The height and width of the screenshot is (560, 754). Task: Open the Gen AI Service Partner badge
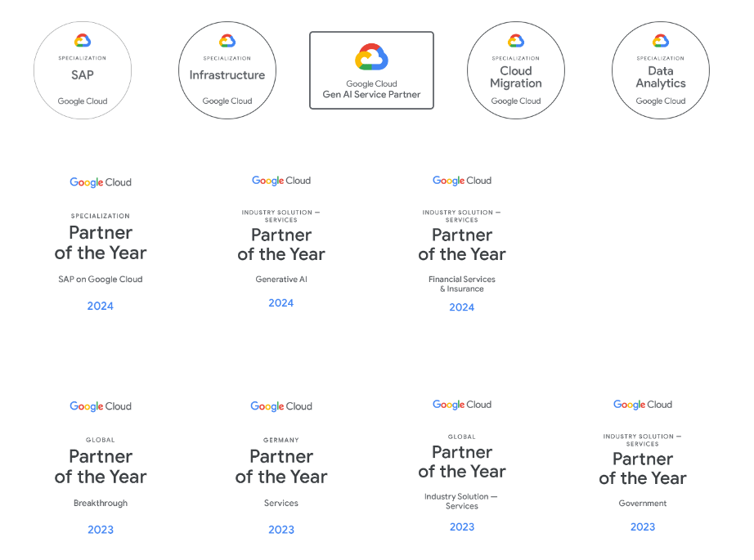tap(372, 70)
